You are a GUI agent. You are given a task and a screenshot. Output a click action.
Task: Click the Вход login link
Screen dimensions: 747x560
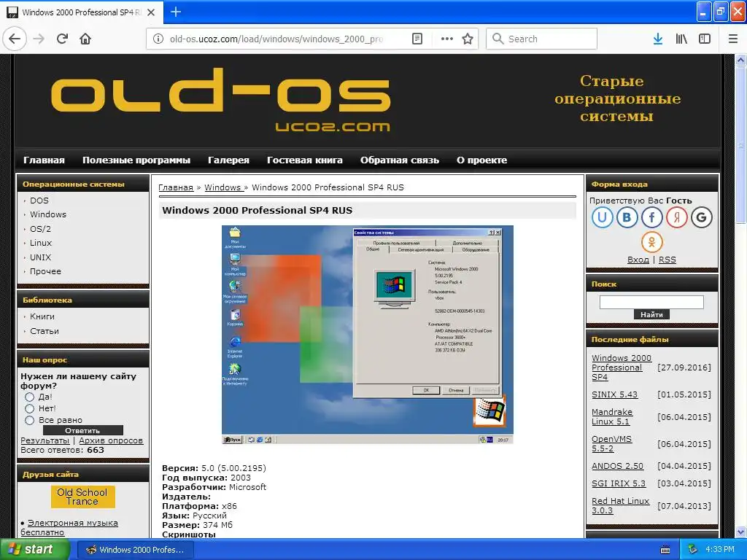(x=638, y=260)
